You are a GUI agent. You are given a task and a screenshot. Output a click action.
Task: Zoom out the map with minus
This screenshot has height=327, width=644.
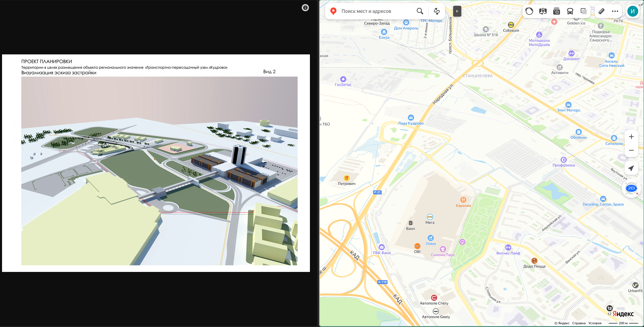point(631,150)
